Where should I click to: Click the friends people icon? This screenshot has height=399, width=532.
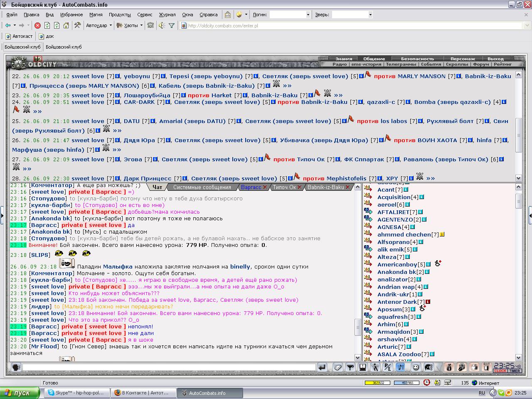tap(474, 367)
